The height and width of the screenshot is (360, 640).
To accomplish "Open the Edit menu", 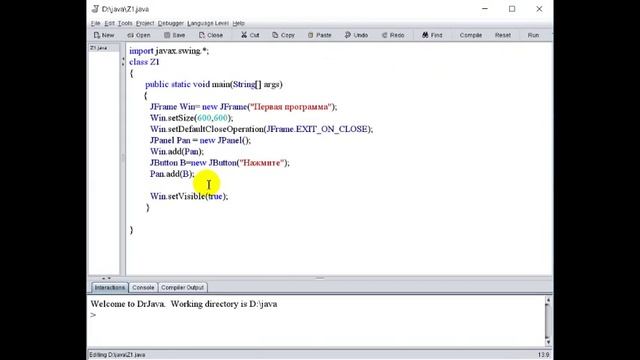I will tap(109, 23).
